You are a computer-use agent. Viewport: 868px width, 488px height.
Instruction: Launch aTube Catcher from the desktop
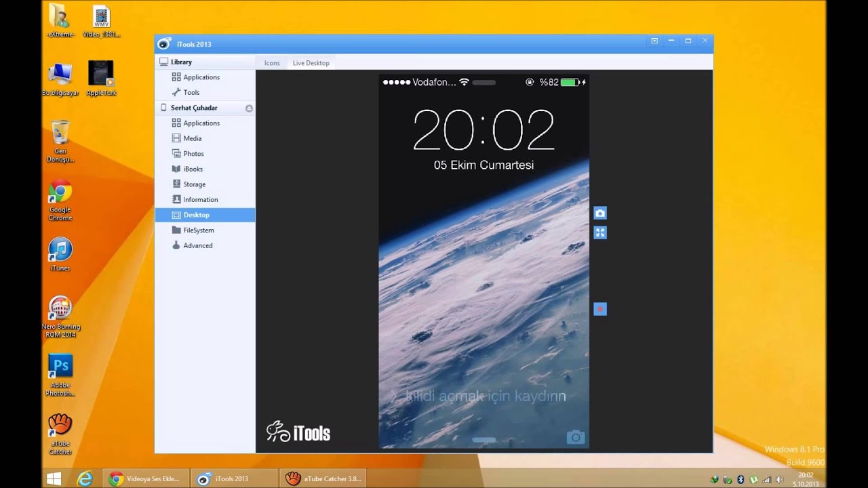(x=60, y=434)
